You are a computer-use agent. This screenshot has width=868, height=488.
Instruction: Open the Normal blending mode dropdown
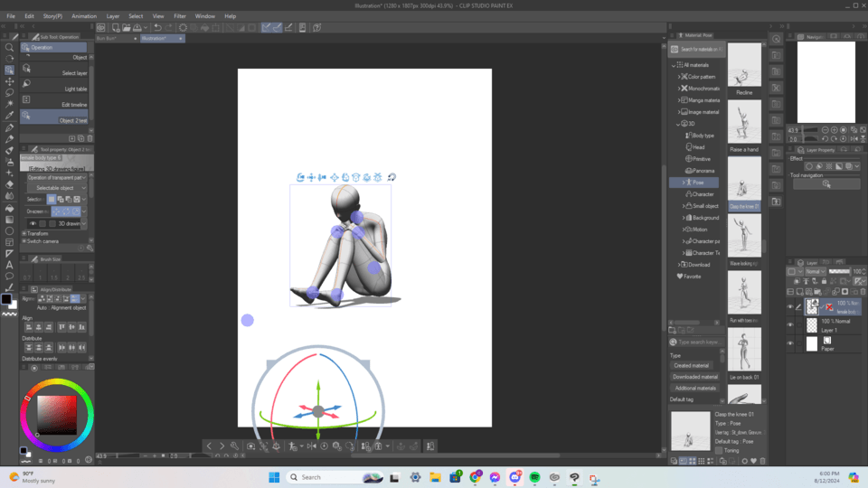tap(815, 272)
